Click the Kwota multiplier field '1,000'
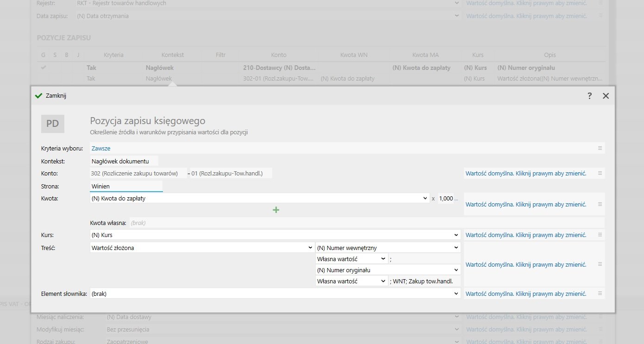644x344 pixels. click(446, 198)
